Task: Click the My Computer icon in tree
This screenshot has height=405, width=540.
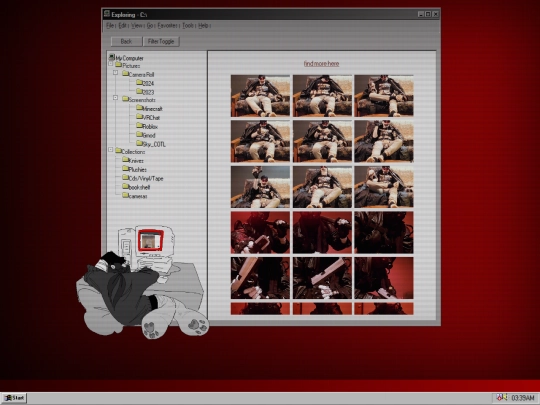Action: coord(112,57)
